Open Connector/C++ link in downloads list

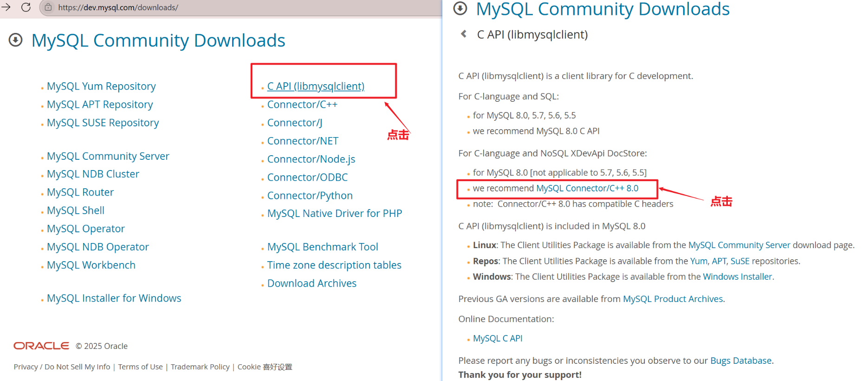302,105
